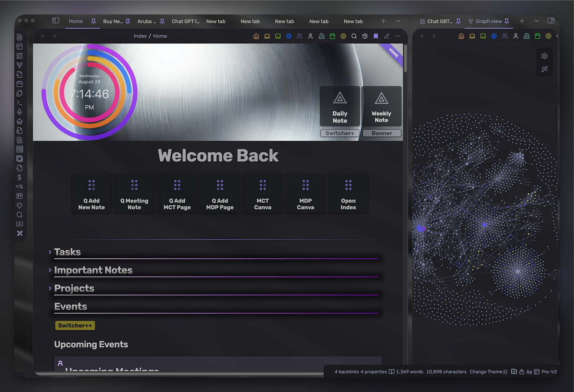Open tab list dropdown in right tab group
The height and width of the screenshot is (392, 574).
click(537, 21)
